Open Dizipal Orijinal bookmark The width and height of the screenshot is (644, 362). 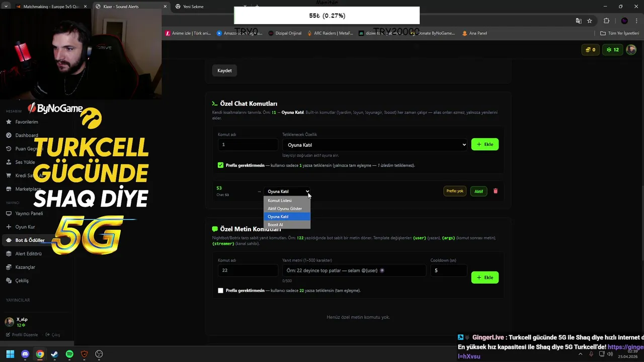pos(285,33)
